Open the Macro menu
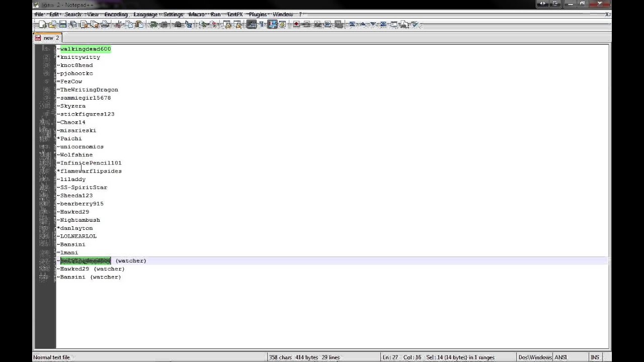 click(x=197, y=15)
